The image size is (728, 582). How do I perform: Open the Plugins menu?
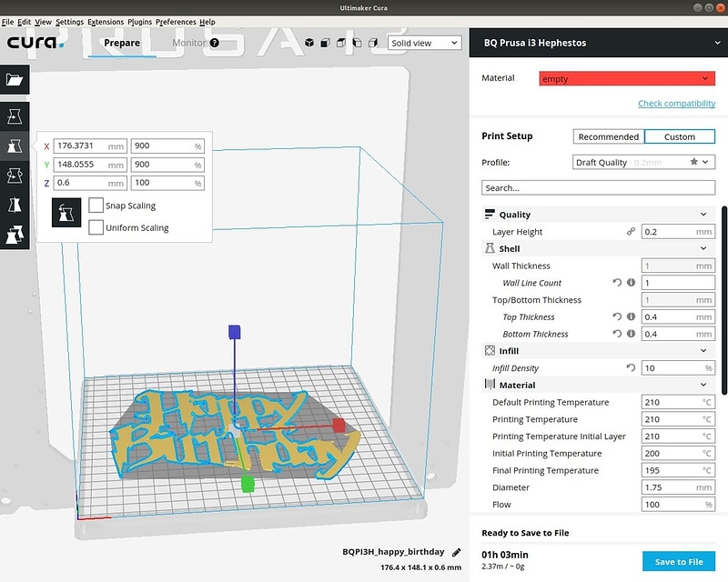click(x=140, y=22)
